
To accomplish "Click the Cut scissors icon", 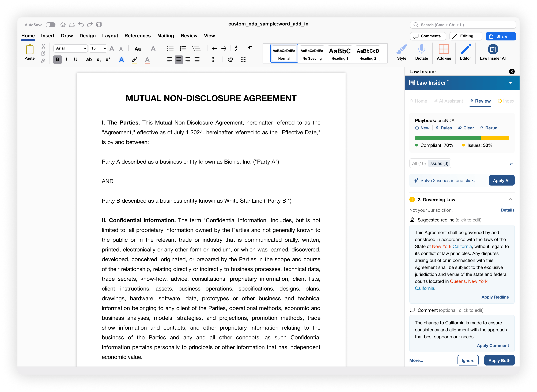I will [x=43, y=46].
